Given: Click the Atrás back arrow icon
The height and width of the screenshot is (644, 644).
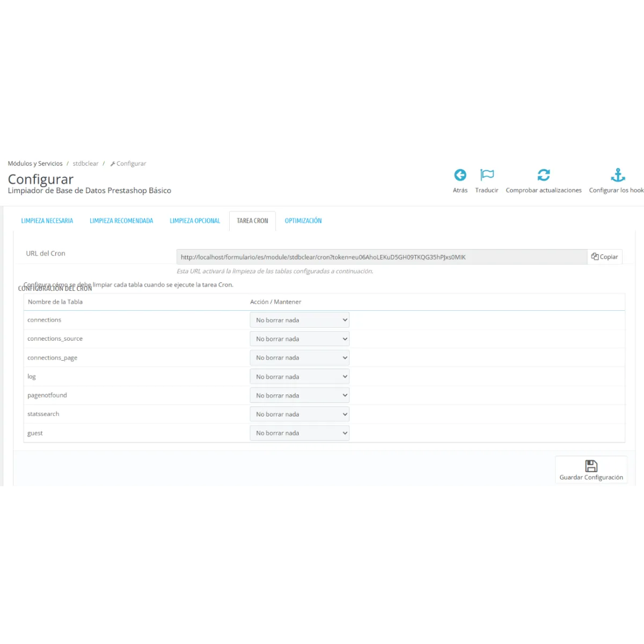Looking at the screenshot, I should 460,175.
